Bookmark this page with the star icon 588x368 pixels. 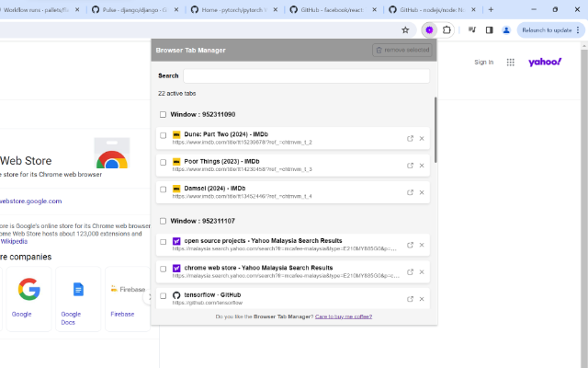[405, 30]
